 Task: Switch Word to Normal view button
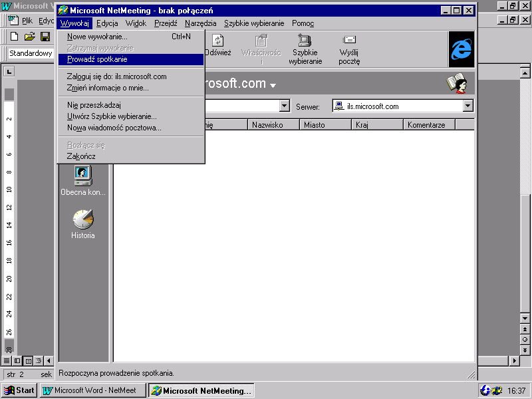(7, 360)
